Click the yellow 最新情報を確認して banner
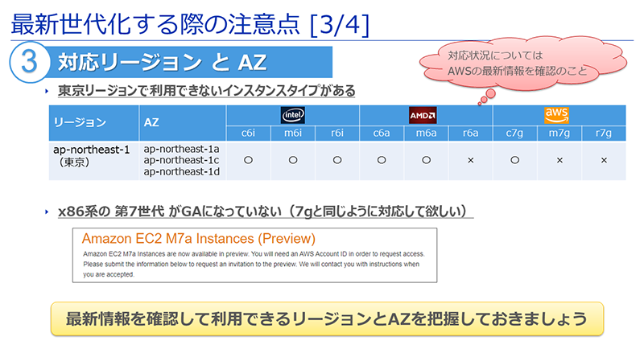 click(326, 318)
